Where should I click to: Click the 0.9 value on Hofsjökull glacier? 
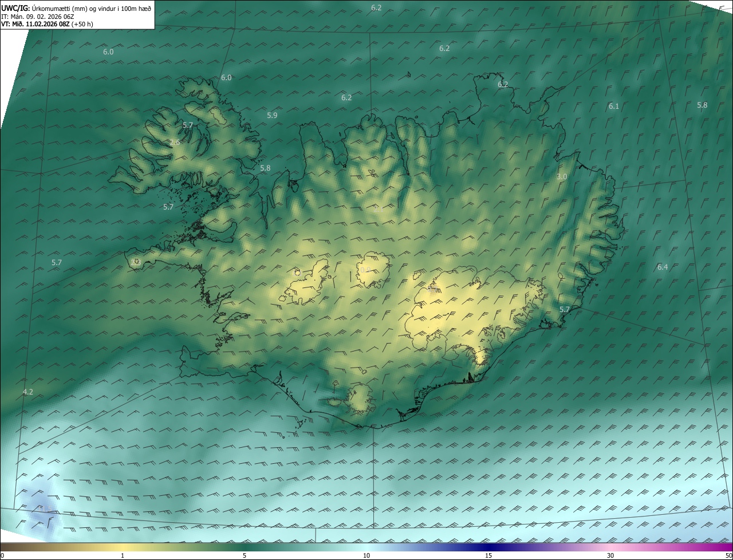tap(364, 269)
